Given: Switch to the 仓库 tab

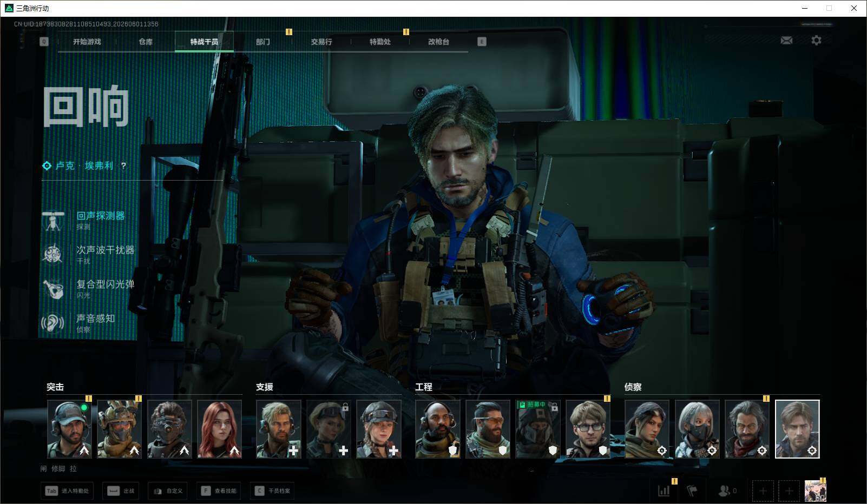Looking at the screenshot, I should pyautogui.click(x=146, y=42).
